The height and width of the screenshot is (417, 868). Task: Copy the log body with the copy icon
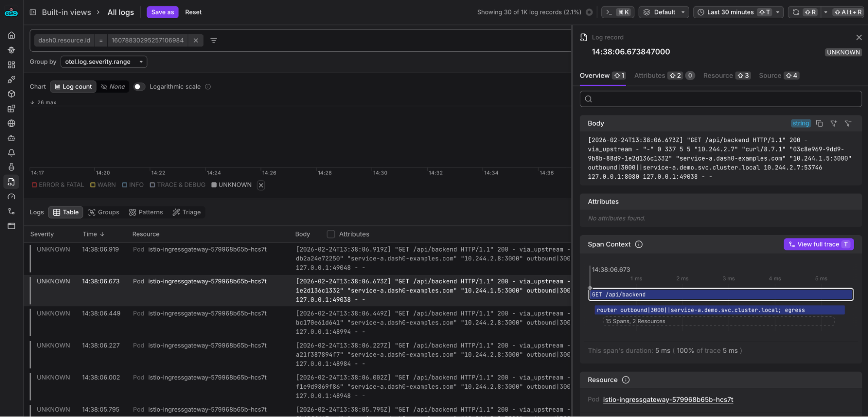[x=819, y=123]
